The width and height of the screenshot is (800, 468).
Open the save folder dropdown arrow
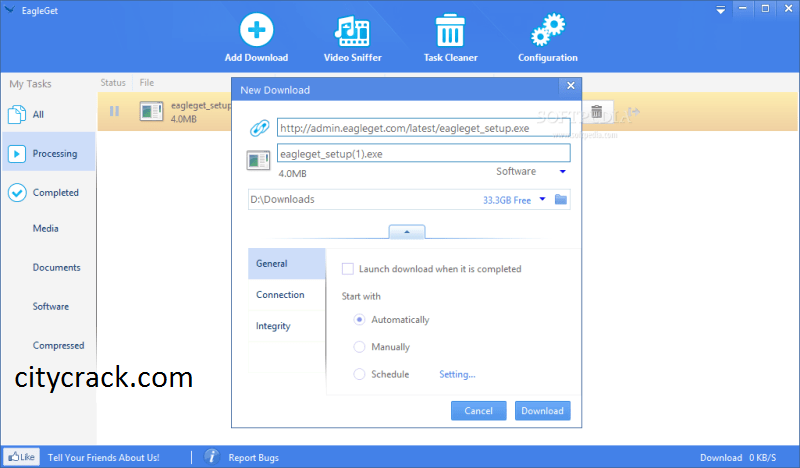(x=542, y=200)
